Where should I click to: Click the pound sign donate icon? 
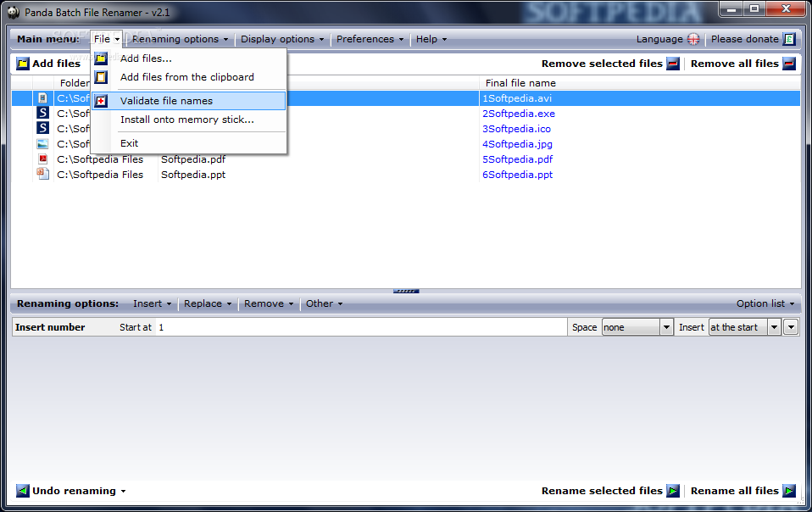pos(789,39)
